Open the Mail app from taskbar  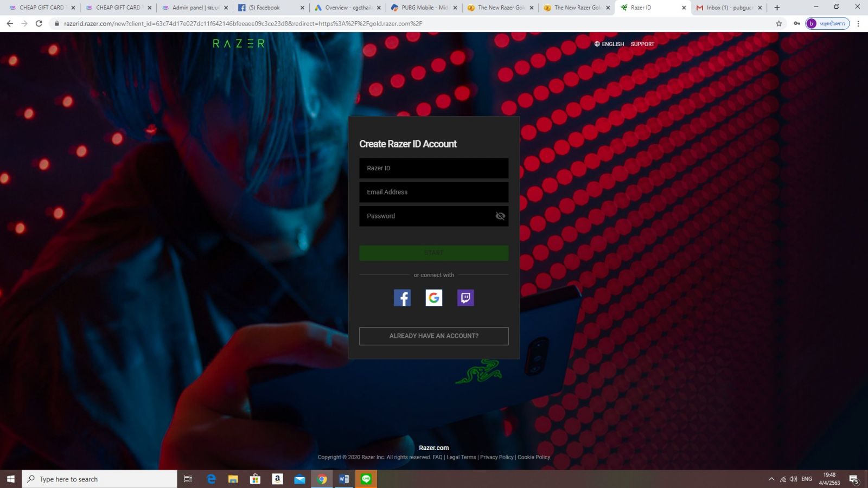tap(299, 479)
